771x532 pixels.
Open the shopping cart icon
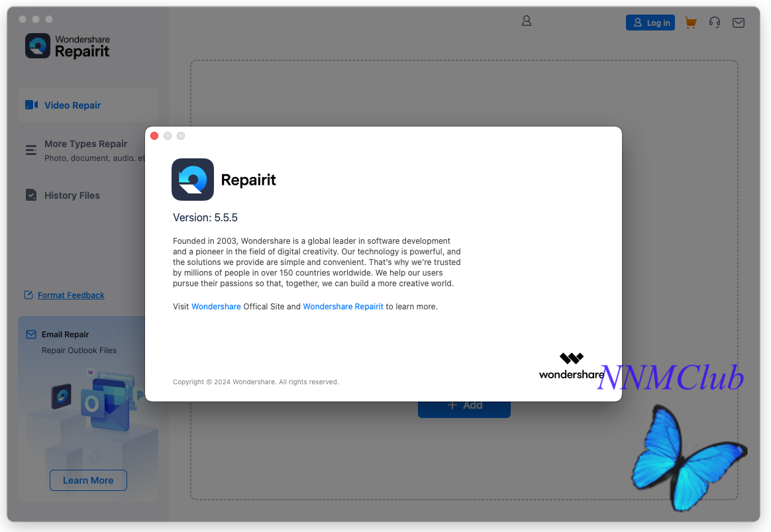pyautogui.click(x=691, y=23)
